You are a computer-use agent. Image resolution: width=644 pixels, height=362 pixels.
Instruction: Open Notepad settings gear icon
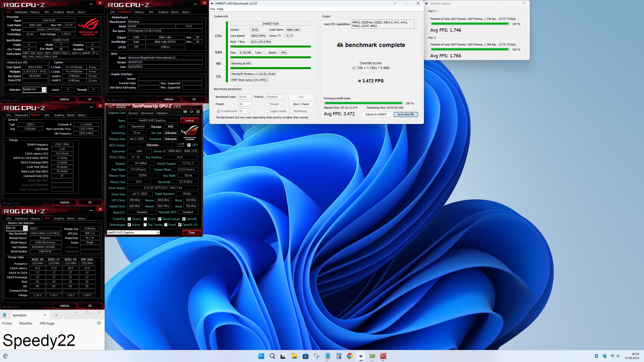pos(99,323)
